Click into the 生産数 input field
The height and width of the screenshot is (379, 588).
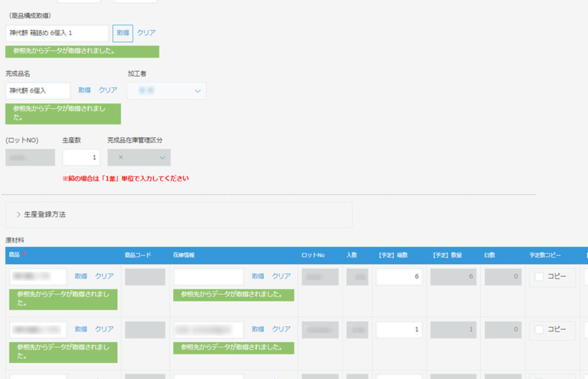tap(81, 157)
